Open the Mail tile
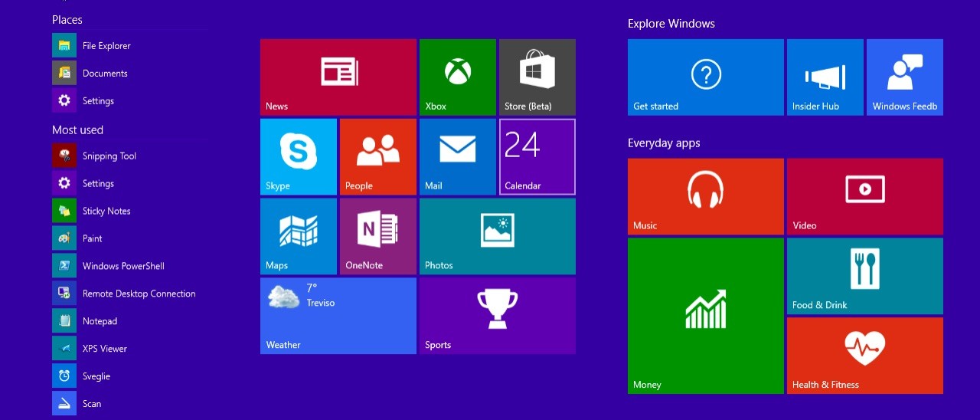 (458, 156)
